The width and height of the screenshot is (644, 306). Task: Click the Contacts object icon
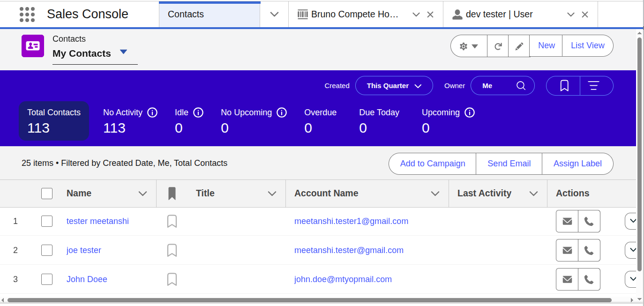[x=33, y=46]
